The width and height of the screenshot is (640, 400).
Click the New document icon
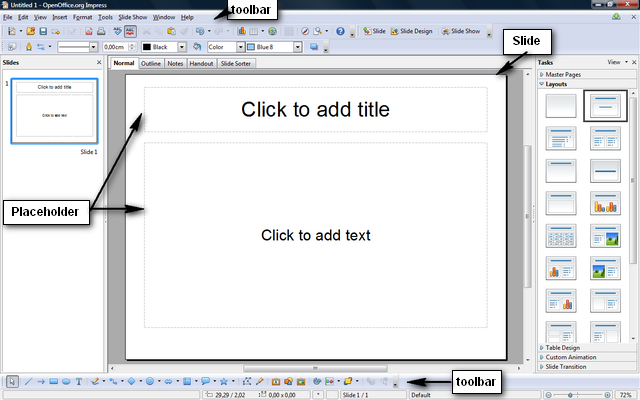click(11, 31)
